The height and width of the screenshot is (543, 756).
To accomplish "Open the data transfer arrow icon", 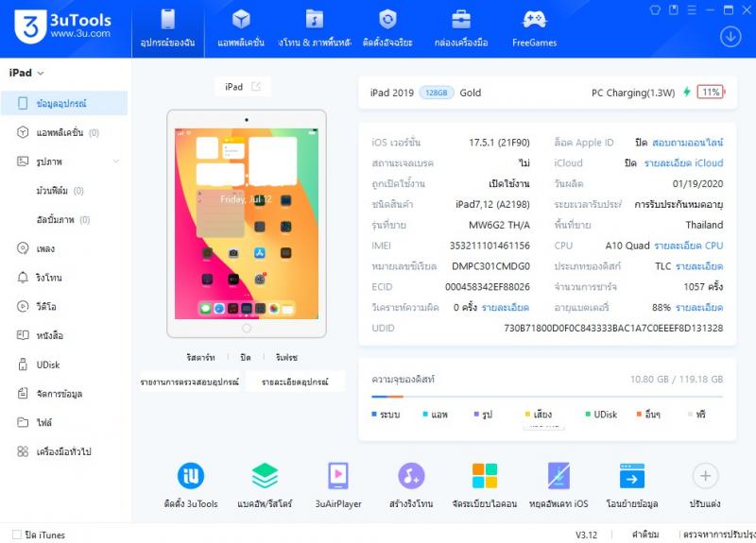I will click(631, 476).
